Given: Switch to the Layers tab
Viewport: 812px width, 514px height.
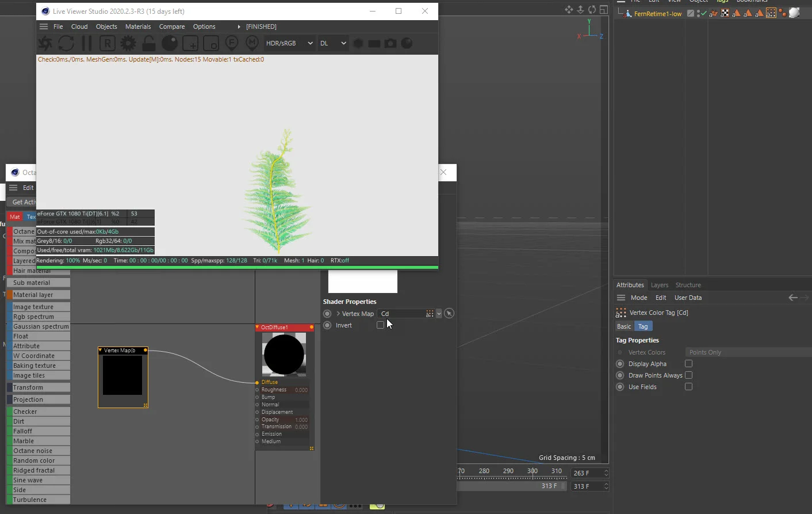Looking at the screenshot, I should [x=660, y=284].
